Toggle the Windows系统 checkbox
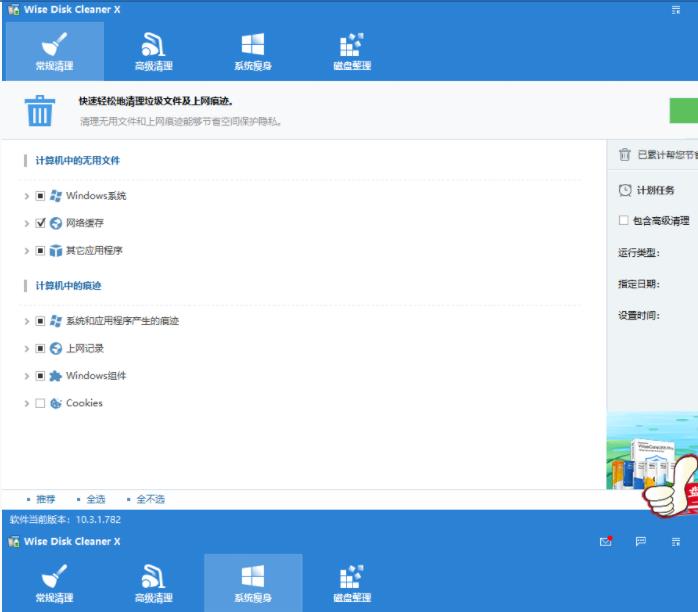Image resolution: width=698 pixels, height=612 pixels. 40,196
